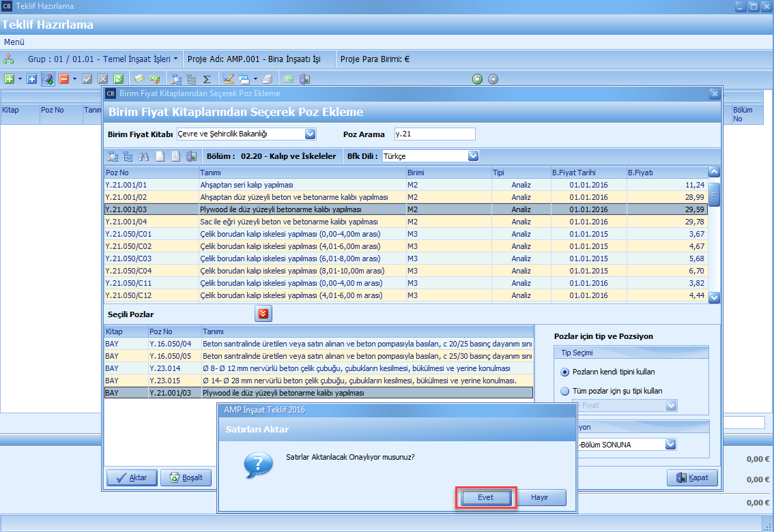This screenshot has width=774, height=532.
Task: Open the Menü menu
Action: click(14, 42)
